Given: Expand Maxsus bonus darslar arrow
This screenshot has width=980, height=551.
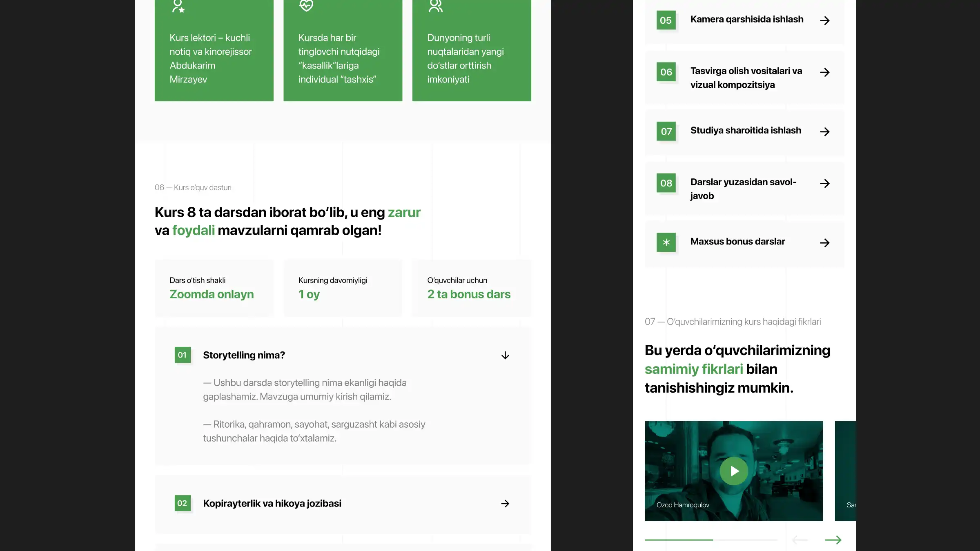Looking at the screenshot, I should click(824, 243).
